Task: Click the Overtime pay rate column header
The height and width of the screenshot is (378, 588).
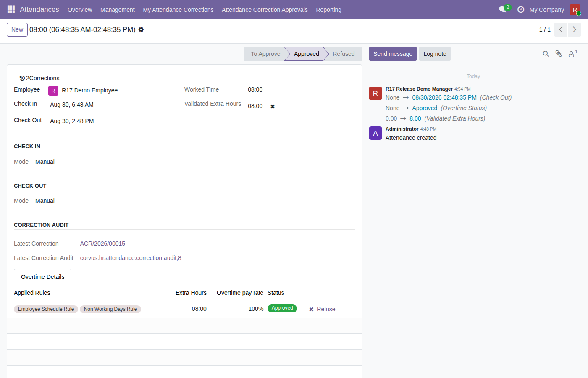Action: (240, 293)
